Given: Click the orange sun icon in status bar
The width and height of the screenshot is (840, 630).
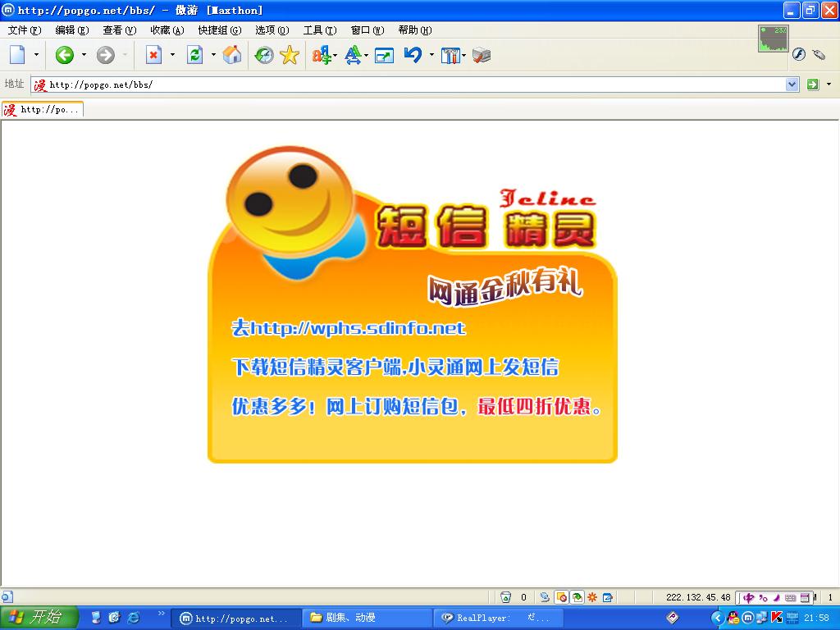Looking at the screenshot, I should [592, 597].
